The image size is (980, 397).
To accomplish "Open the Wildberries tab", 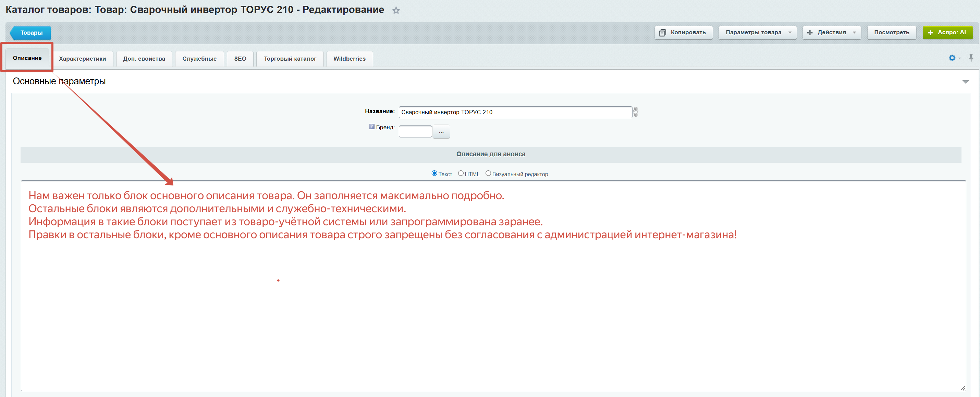I will (x=349, y=59).
